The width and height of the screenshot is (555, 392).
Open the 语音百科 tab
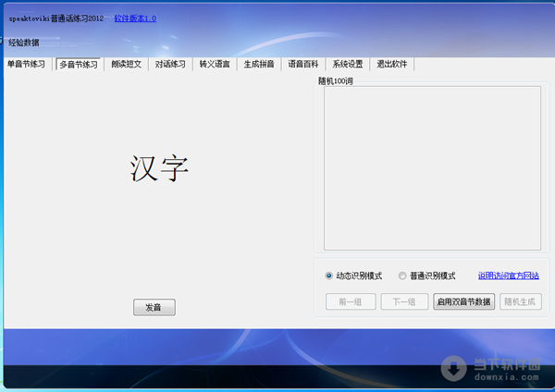coord(303,65)
